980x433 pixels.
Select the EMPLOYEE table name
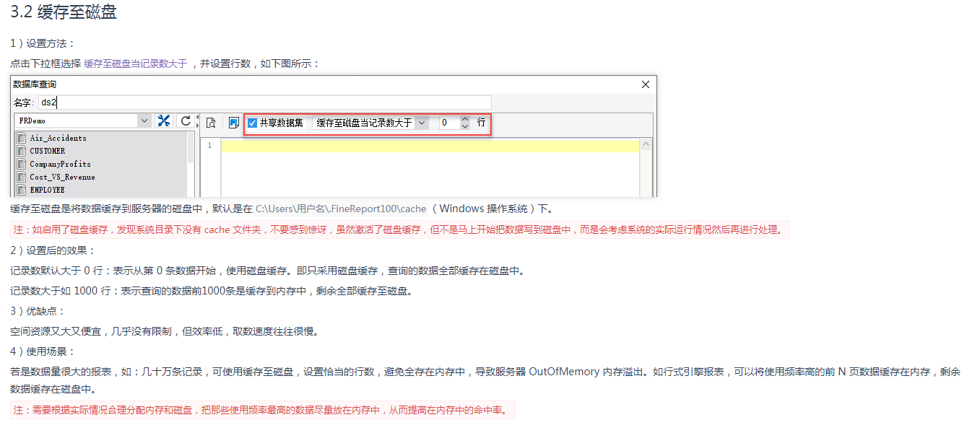(x=47, y=190)
